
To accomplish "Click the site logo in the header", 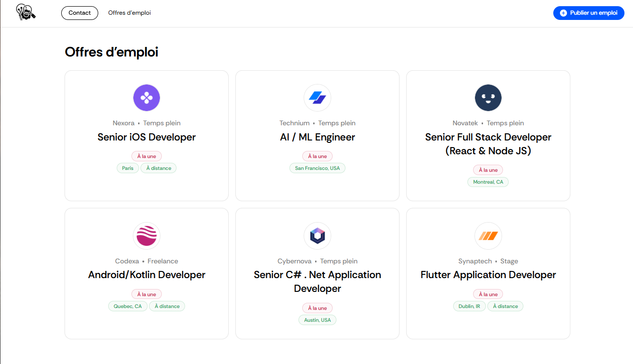I will click(26, 12).
